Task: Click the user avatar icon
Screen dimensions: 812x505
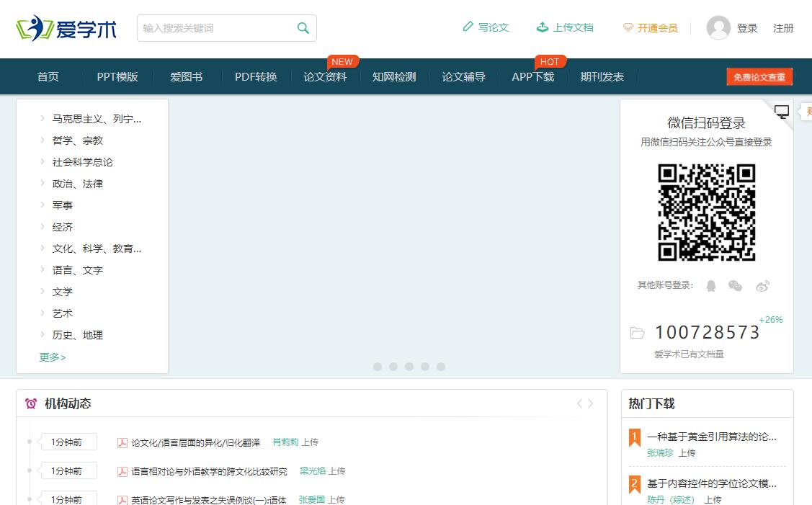Action: coord(718,28)
